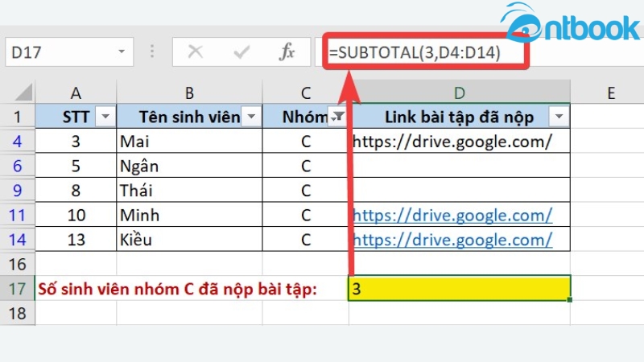
Task: Select row 16 header
Action: [x=17, y=264]
